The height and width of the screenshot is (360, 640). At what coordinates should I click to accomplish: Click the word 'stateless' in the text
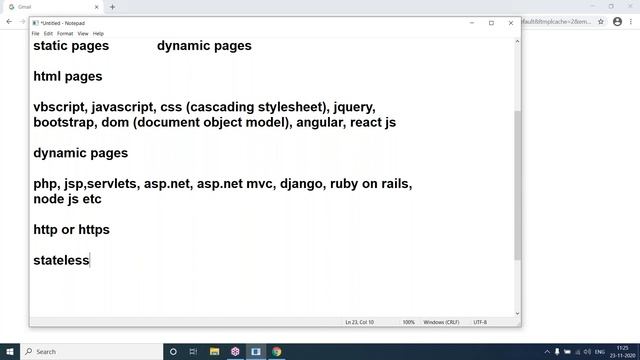(61, 260)
